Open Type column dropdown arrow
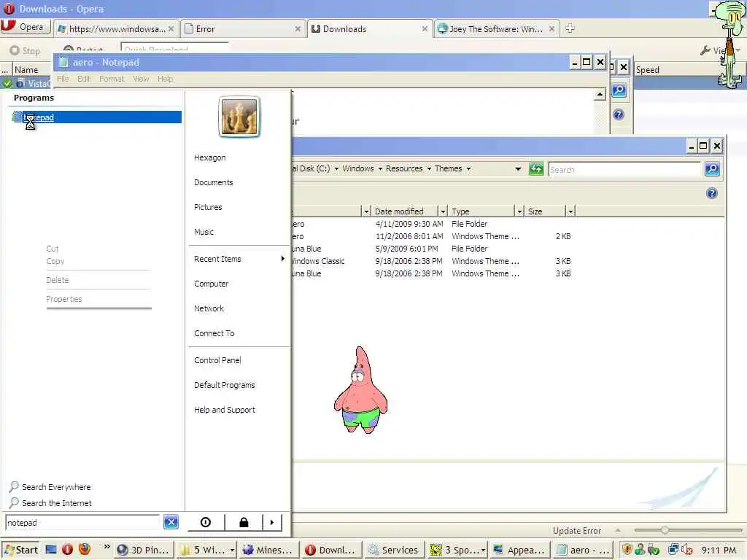The height and width of the screenshot is (560, 747). (x=519, y=211)
